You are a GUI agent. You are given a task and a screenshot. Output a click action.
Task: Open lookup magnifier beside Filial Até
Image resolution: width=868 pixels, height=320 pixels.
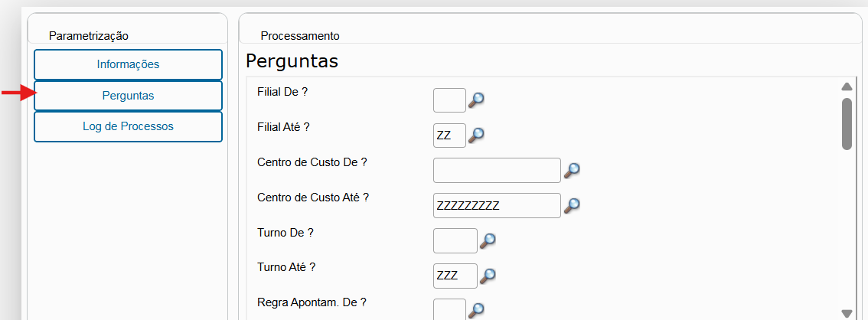click(476, 135)
